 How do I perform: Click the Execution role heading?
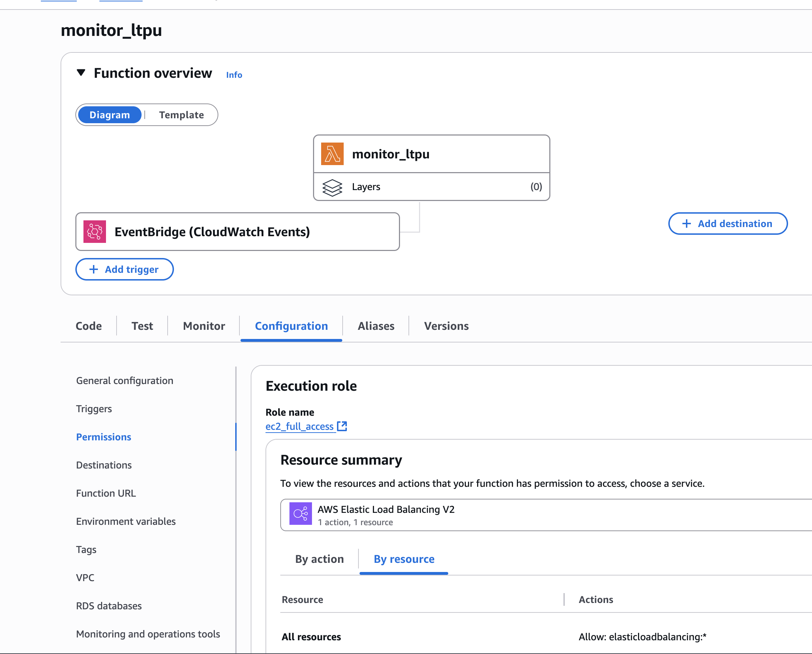[x=311, y=386]
